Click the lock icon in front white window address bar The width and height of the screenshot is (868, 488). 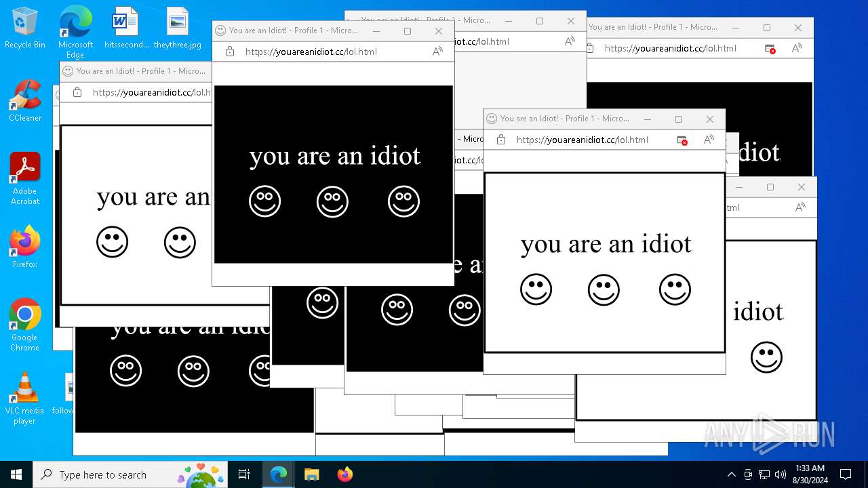(501, 140)
